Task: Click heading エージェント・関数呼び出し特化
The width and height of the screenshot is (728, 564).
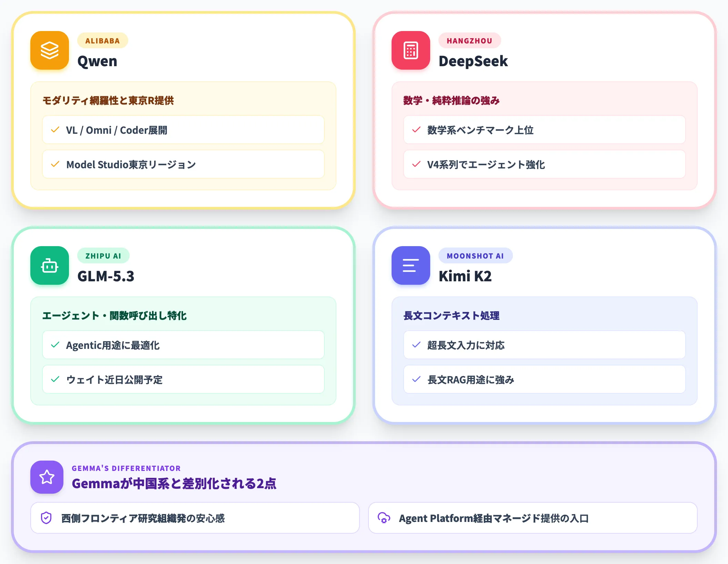Action: tap(114, 316)
